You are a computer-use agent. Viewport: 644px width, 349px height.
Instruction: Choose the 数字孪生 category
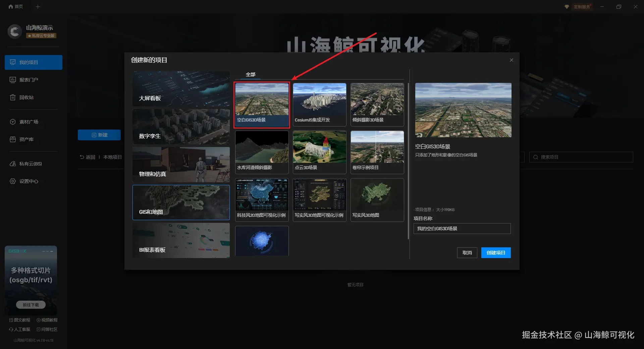coord(181,127)
